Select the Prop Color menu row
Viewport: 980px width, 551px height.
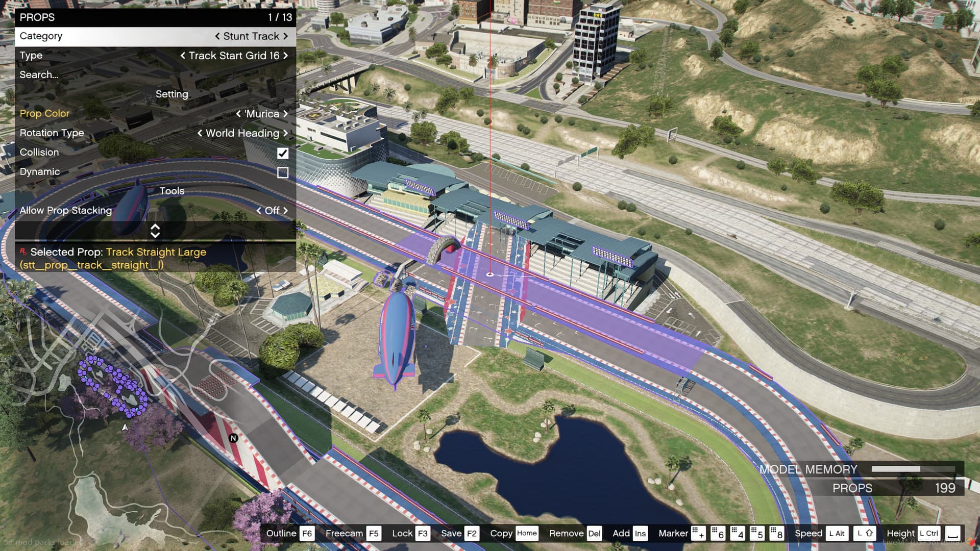point(155,114)
